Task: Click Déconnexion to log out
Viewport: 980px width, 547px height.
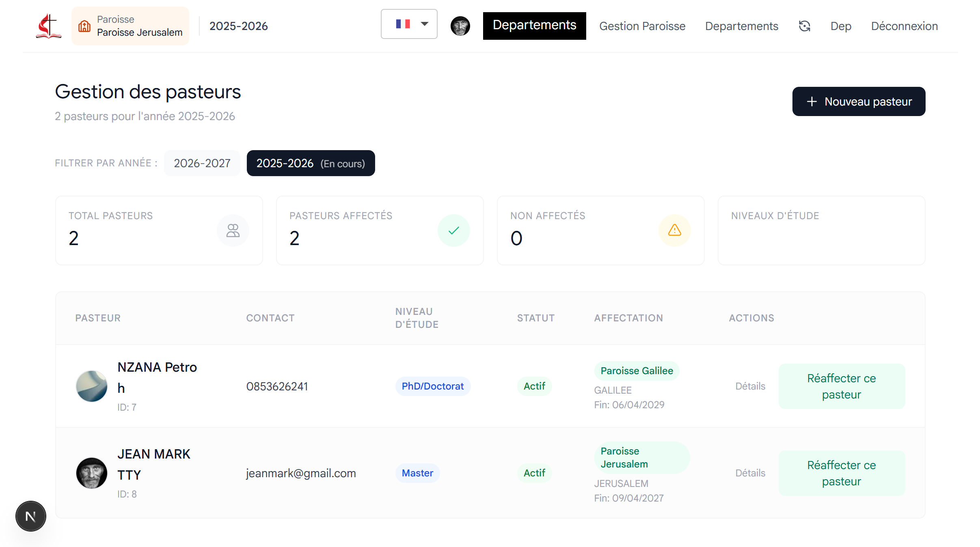Action: (x=904, y=26)
